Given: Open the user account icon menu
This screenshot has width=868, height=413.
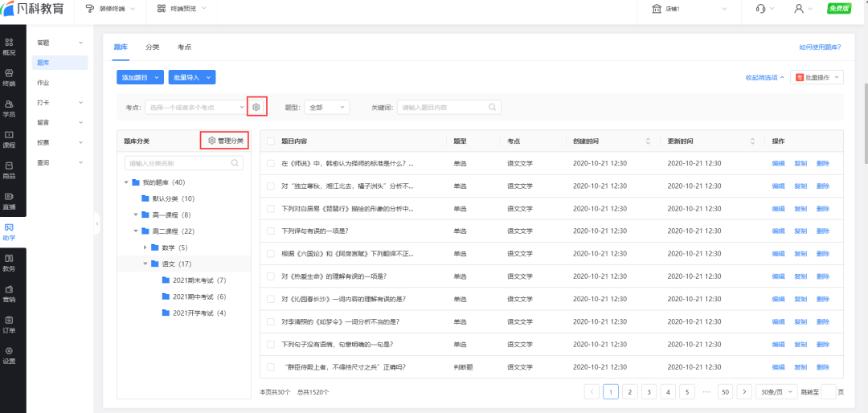Looking at the screenshot, I should [x=799, y=9].
